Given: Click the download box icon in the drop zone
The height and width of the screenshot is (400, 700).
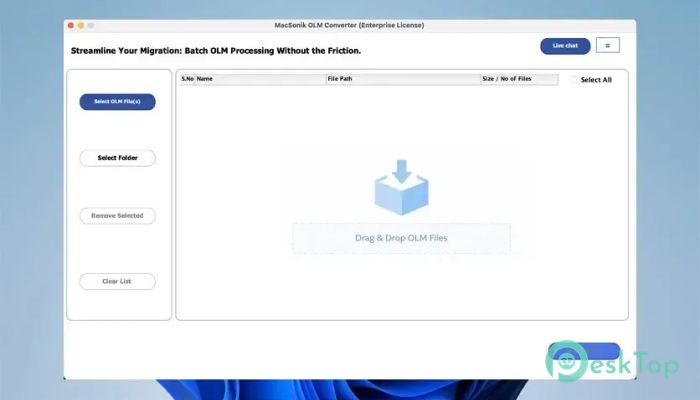Looking at the screenshot, I should [x=401, y=187].
